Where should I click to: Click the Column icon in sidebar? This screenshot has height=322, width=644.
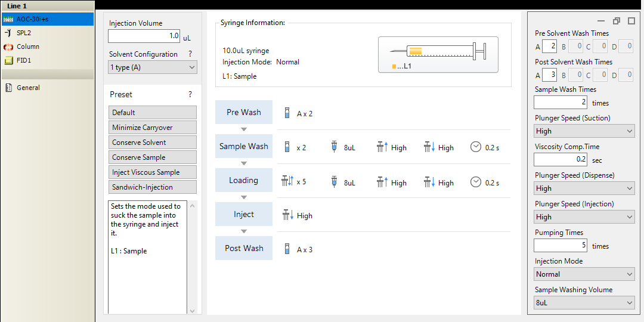coord(8,47)
